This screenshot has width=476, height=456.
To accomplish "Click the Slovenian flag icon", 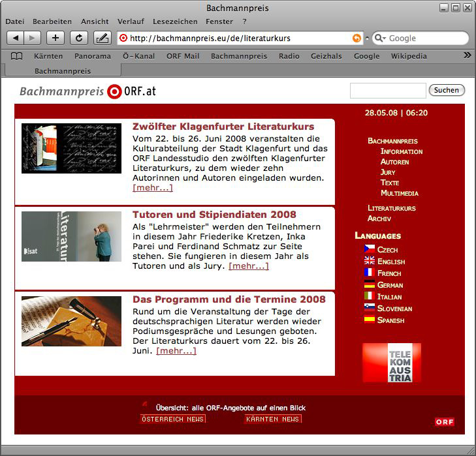I will [370, 308].
